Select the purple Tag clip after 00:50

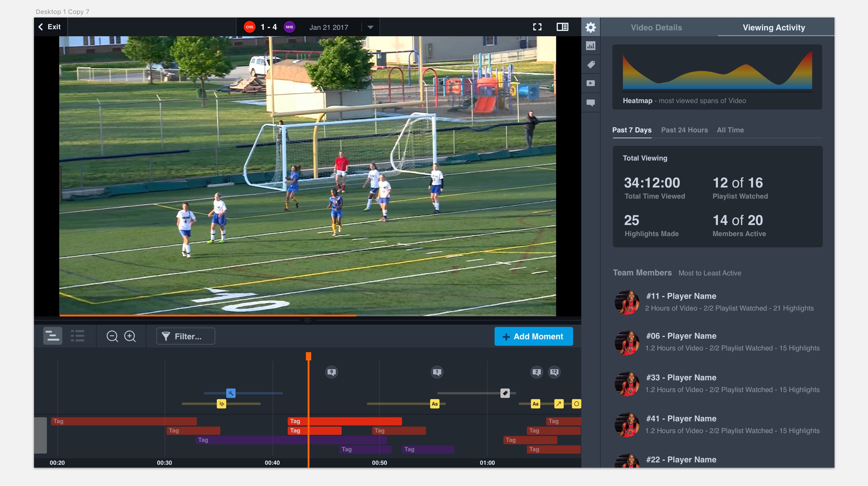click(x=428, y=449)
